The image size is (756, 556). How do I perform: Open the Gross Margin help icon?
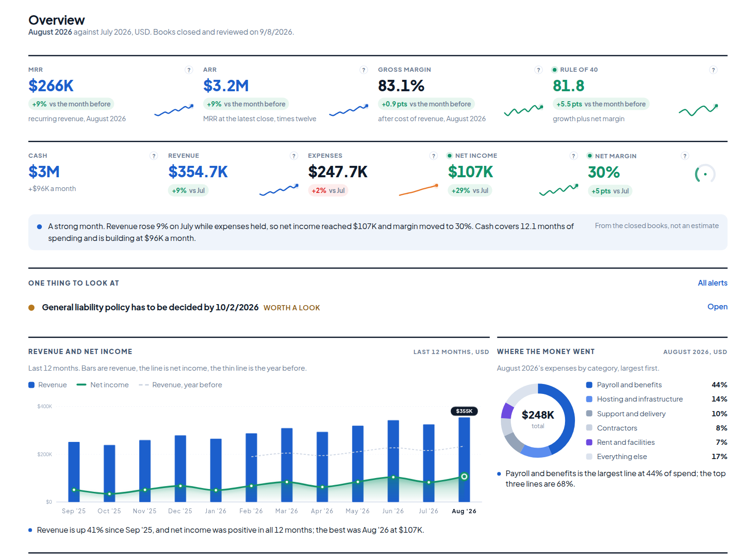(538, 70)
